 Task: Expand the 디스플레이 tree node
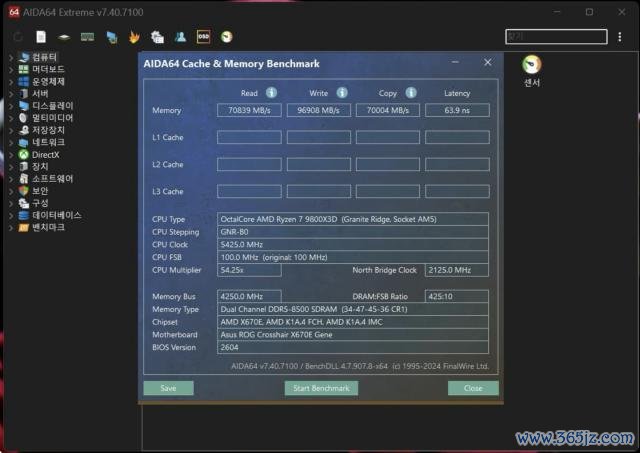coord(11,106)
